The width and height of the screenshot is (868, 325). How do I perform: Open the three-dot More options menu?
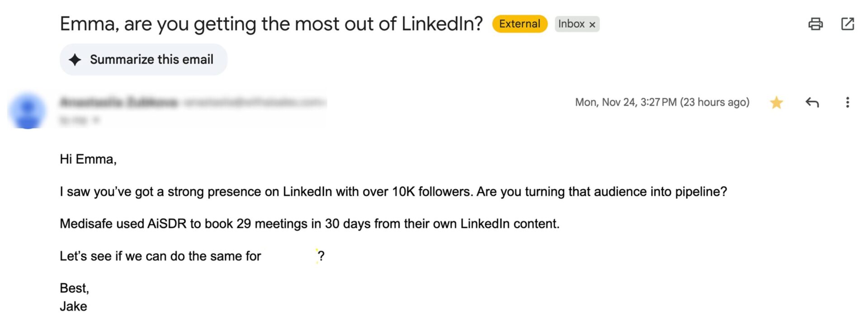pos(848,103)
